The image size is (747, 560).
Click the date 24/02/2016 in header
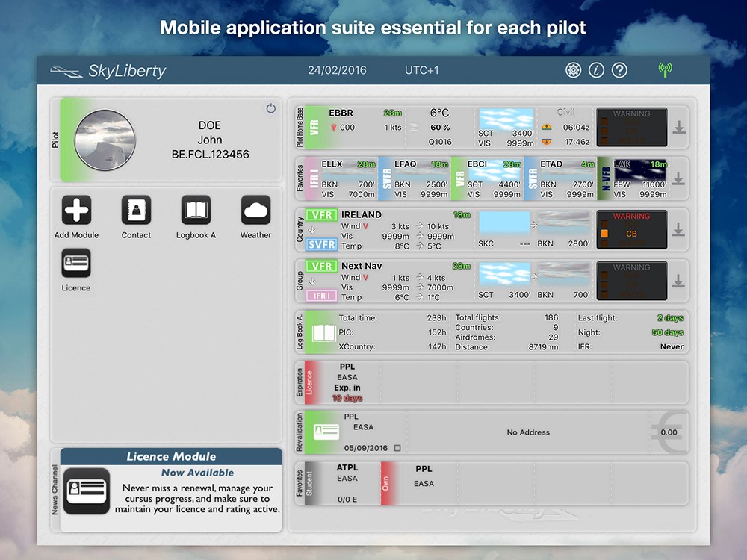click(338, 70)
